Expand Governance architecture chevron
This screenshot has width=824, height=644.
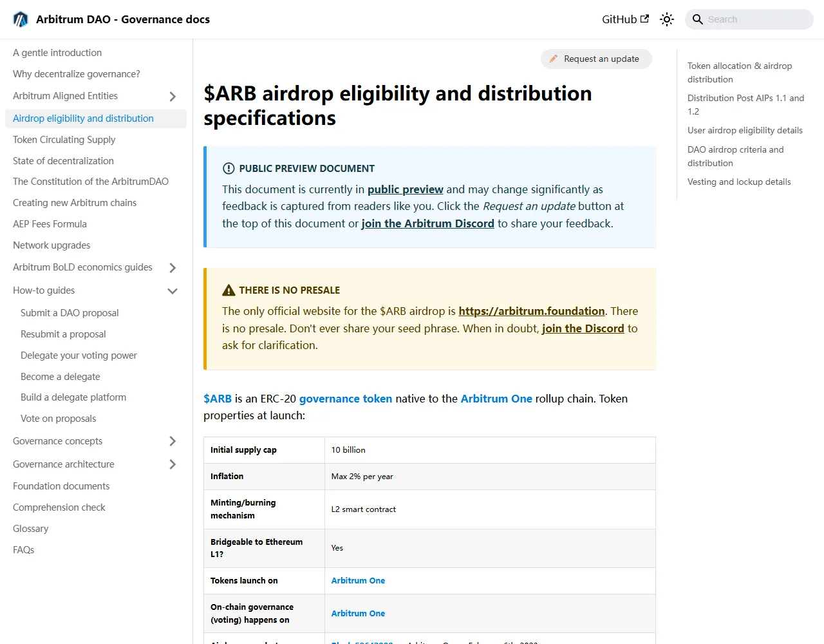point(173,465)
